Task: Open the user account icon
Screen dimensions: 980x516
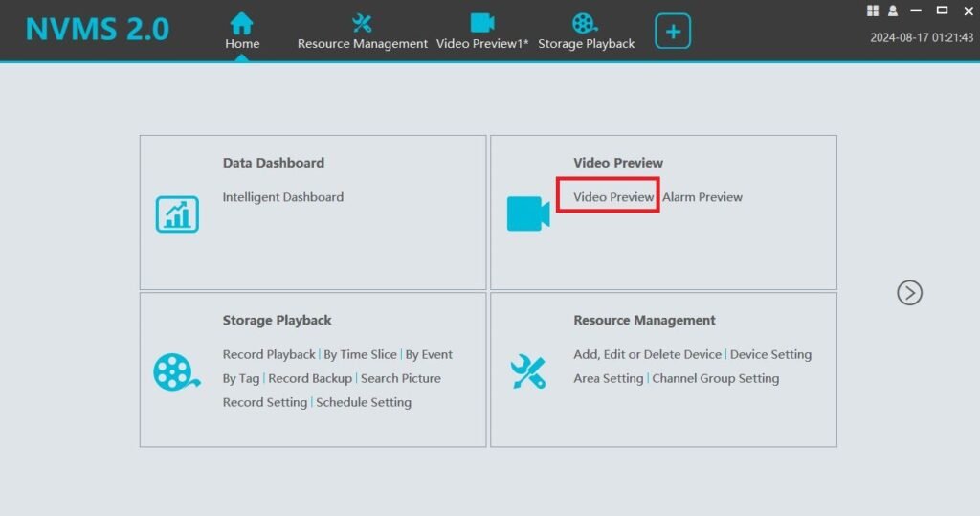Action: click(893, 11)
